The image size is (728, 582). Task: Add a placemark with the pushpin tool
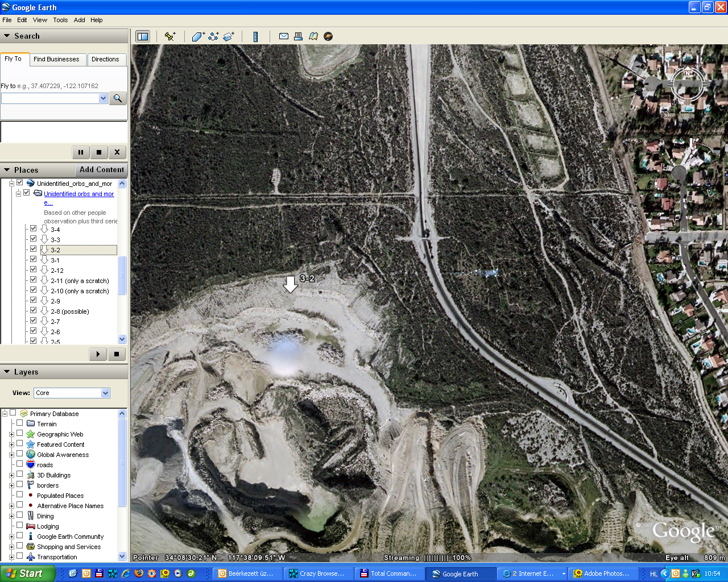[x=170, y=36]
